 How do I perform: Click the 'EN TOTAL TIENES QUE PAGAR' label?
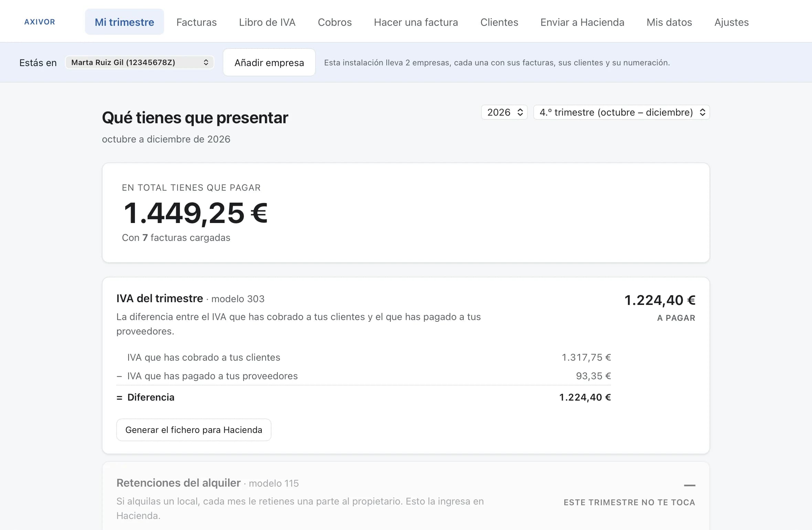(x=191, y=188)
